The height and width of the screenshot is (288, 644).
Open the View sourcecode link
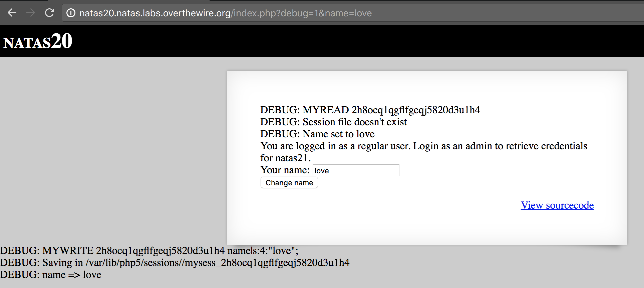557,205
